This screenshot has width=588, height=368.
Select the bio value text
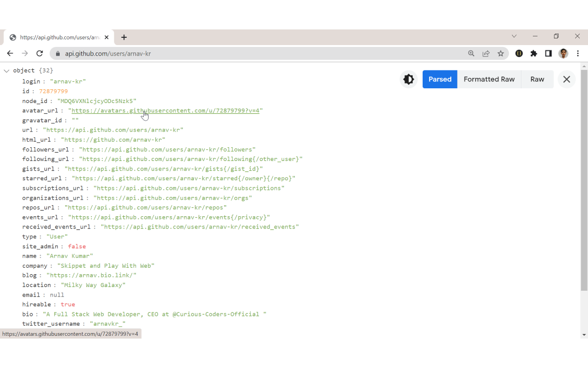155,314
